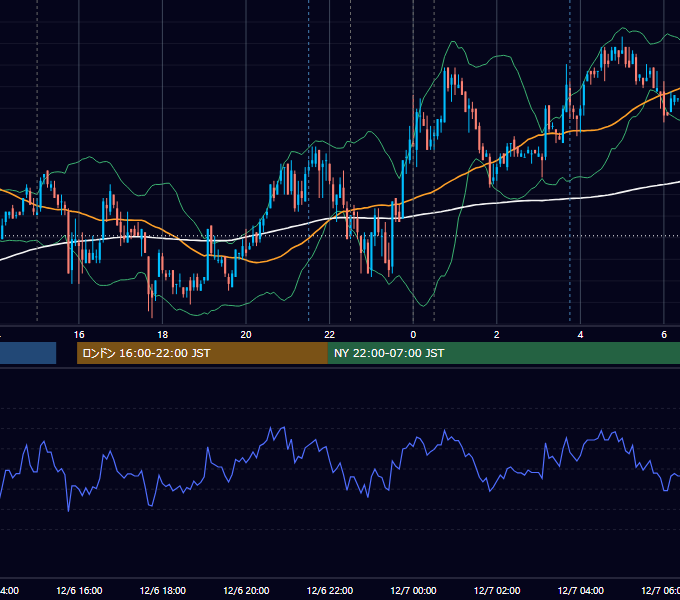
Task: Click the 12/6 22:00 date label
Action: coord(330,590)
